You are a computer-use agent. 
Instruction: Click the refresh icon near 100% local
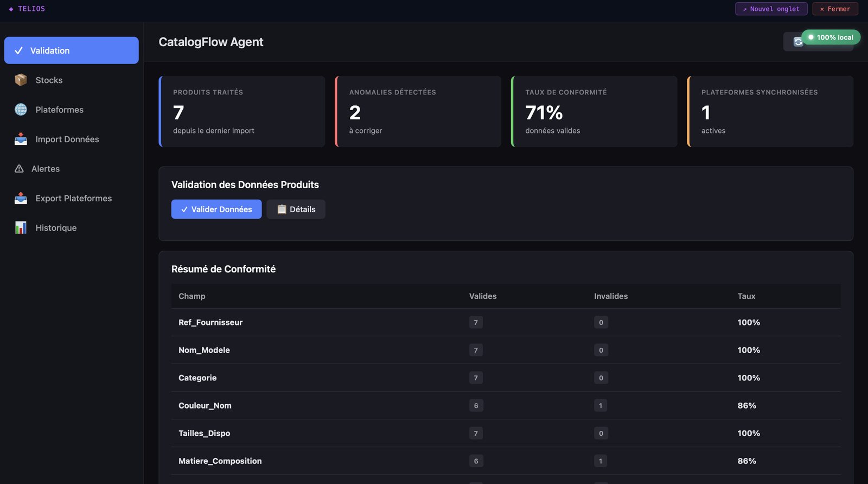(x=798, y=42)
